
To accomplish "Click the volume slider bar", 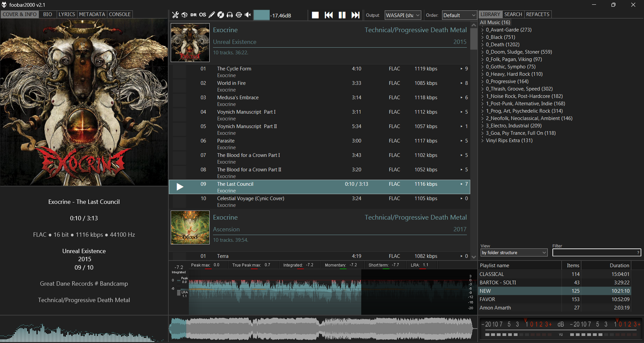I will 262,15.
